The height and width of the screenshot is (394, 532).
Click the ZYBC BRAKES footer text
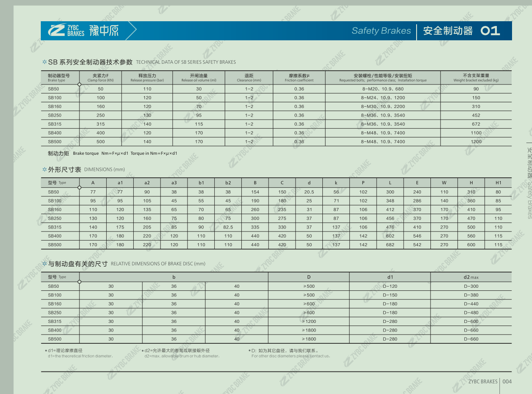click(x=483, y=381)
